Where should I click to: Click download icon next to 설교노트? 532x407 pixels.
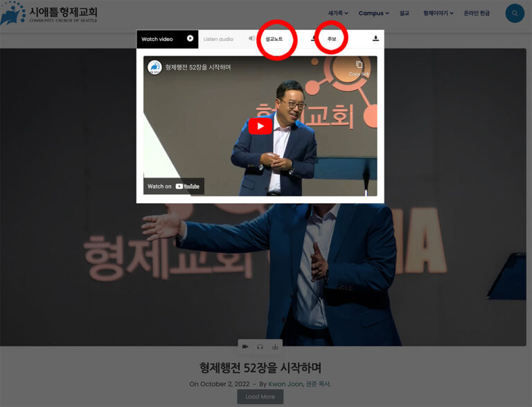(313, 39)
